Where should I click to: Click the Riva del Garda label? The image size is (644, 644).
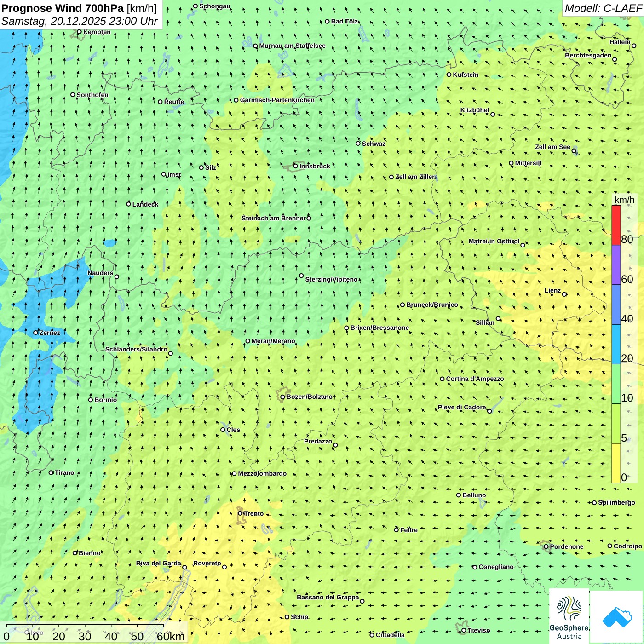pos(158,563)
